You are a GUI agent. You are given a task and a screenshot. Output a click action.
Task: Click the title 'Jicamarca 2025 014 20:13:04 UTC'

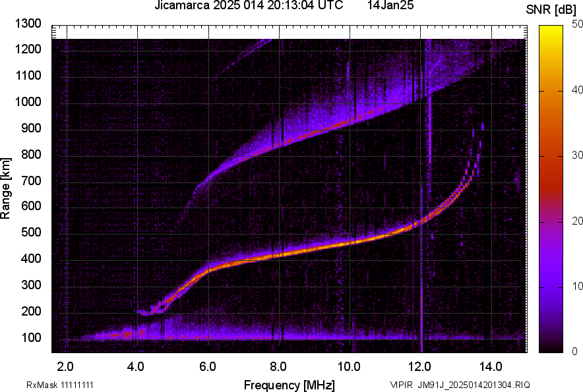[249, 5]
